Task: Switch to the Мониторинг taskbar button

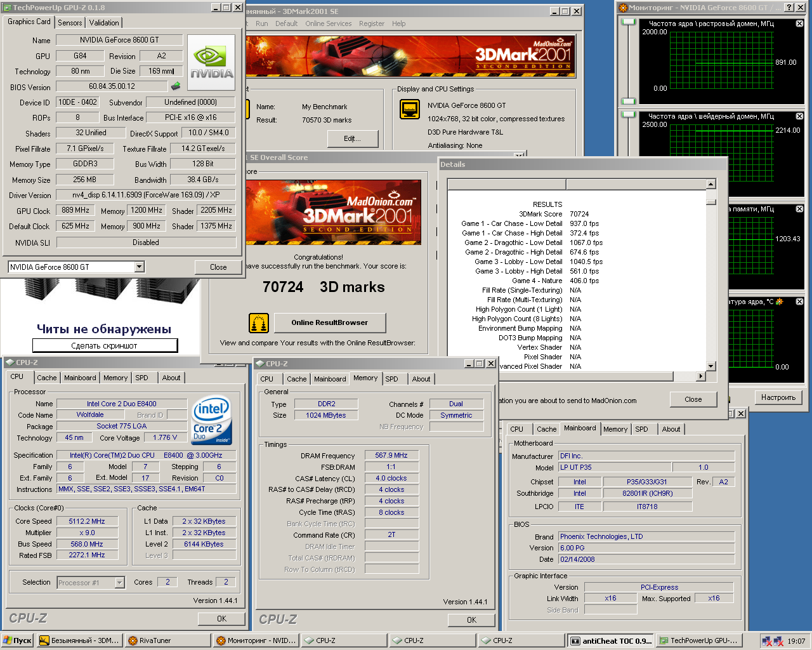Action: 256,640
